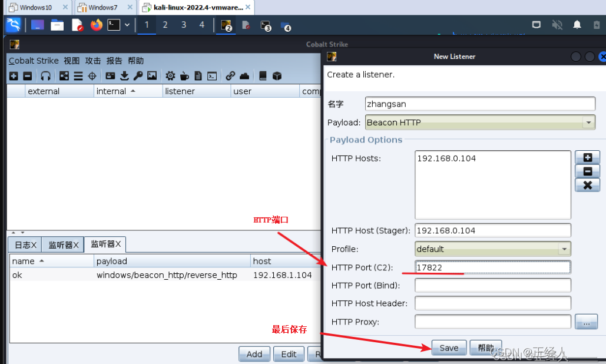Expand the Profile default dropdown
Screen dimensions: 606x364
pos(564,249)
